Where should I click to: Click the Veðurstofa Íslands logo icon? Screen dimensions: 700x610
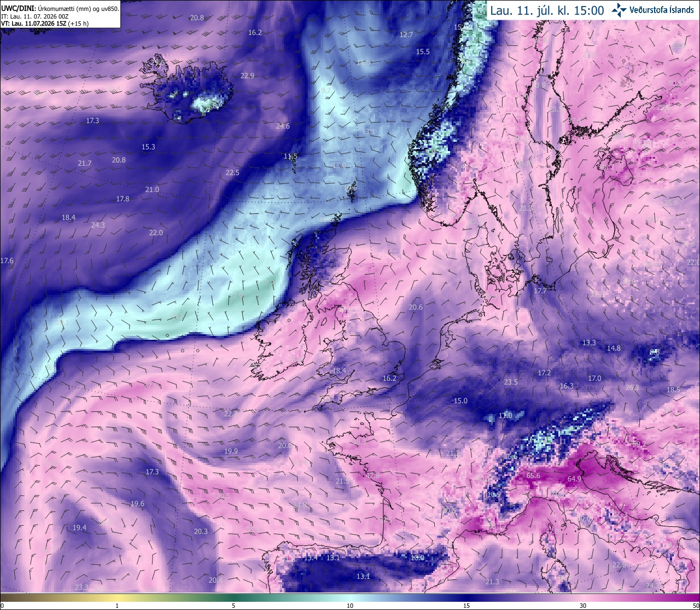click(x=619, y=10)
